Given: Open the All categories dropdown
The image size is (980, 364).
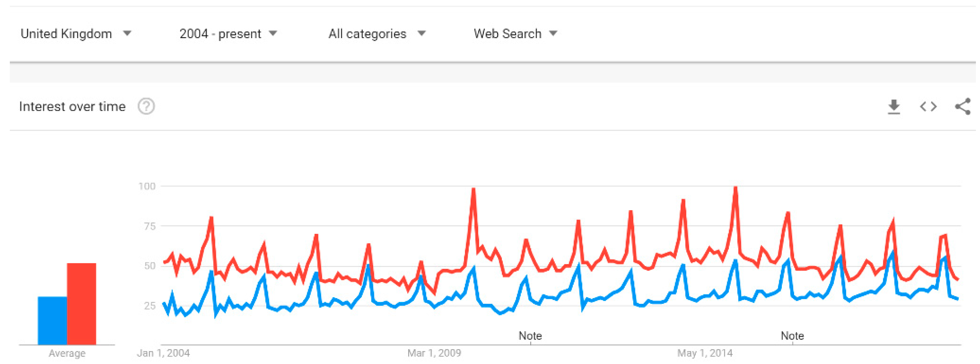Looking at the screenshot, I should [377, 34].
